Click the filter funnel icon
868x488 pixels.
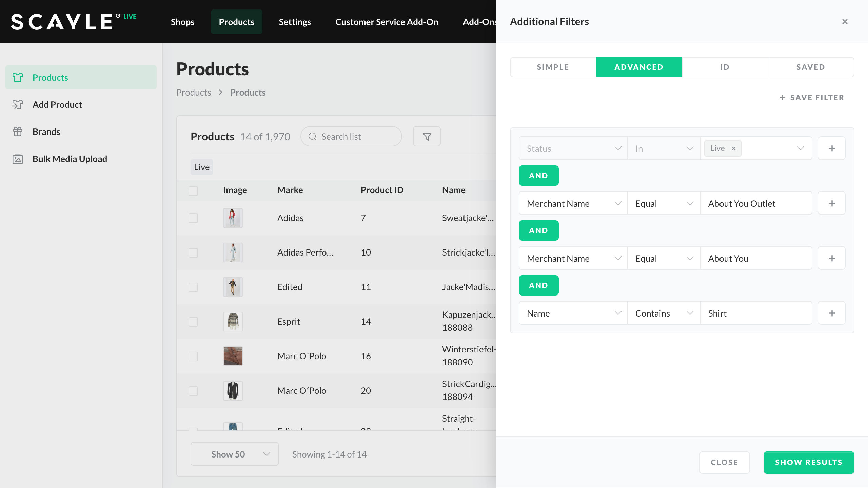[x=427, y=136]
